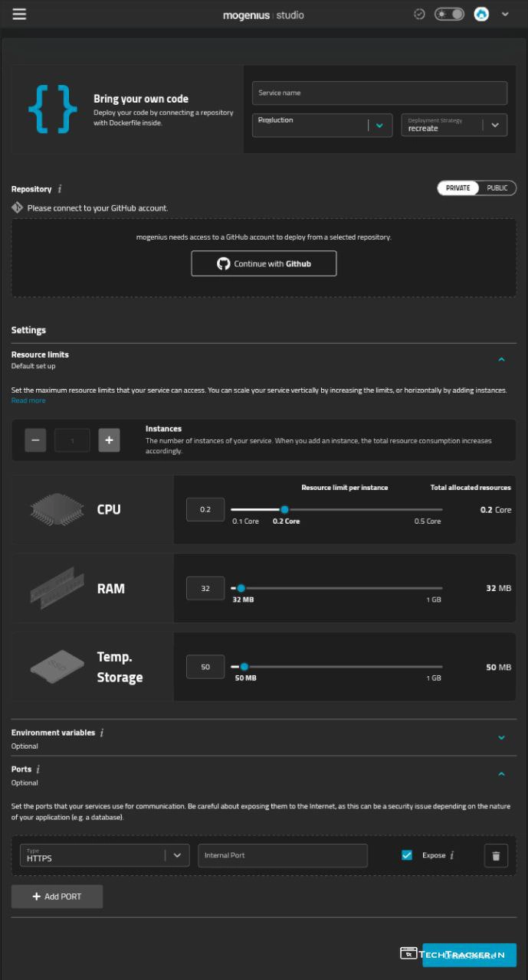Collapse the Resource limits section
This screenshot has height=980, width=528.
pyautogui.click(x=501, y=359)
